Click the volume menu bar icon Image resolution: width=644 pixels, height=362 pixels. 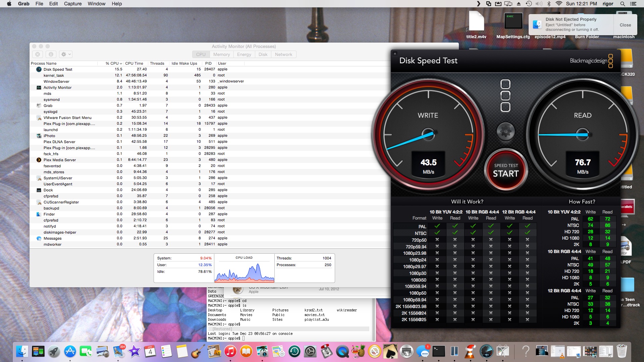539,4
